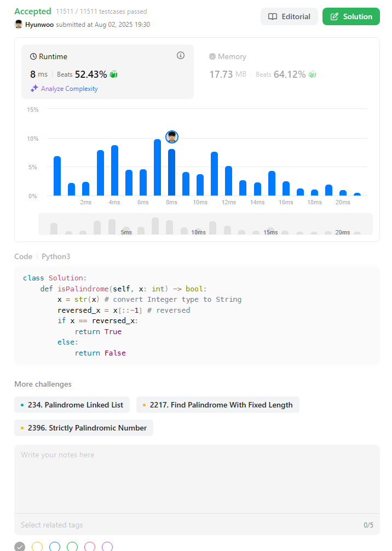Click the clapping hands beside 52.43%
The image size is (392, 551).
[x=114, y=74]
